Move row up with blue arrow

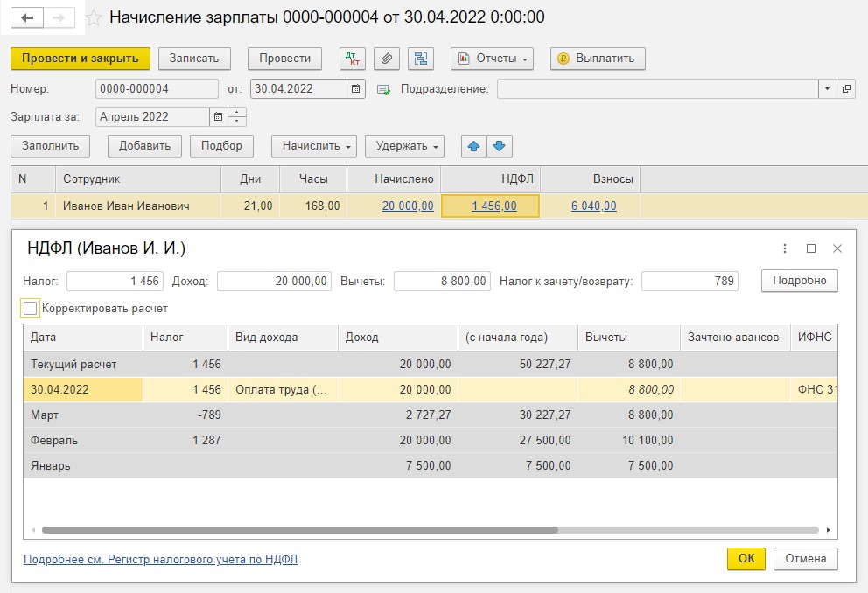click(x=474, y=146)
